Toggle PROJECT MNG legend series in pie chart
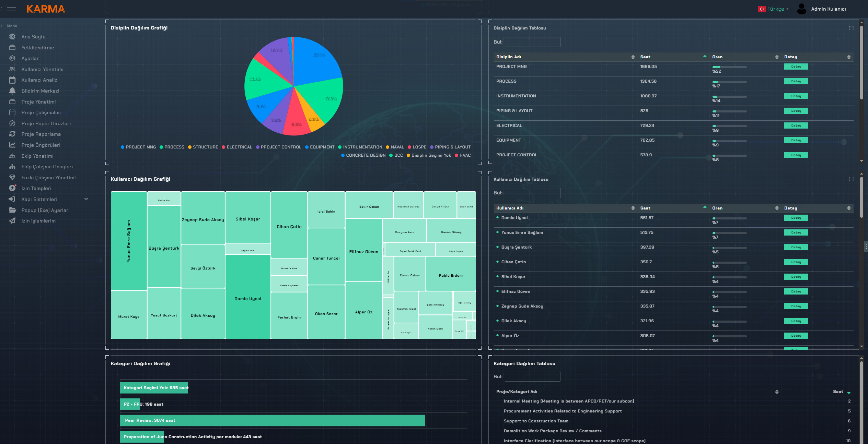 (x=138, y=147)
